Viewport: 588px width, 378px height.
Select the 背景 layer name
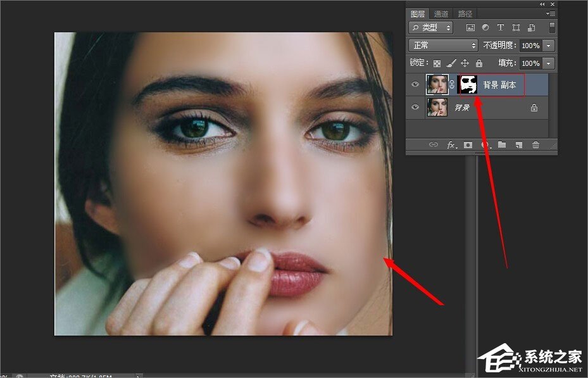[462, 108]
